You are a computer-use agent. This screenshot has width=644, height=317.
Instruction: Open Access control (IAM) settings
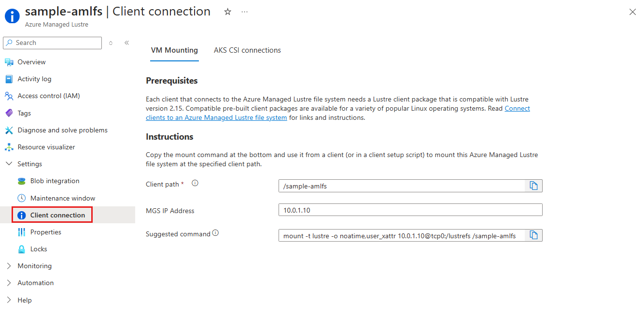click(x=48, y=96)
